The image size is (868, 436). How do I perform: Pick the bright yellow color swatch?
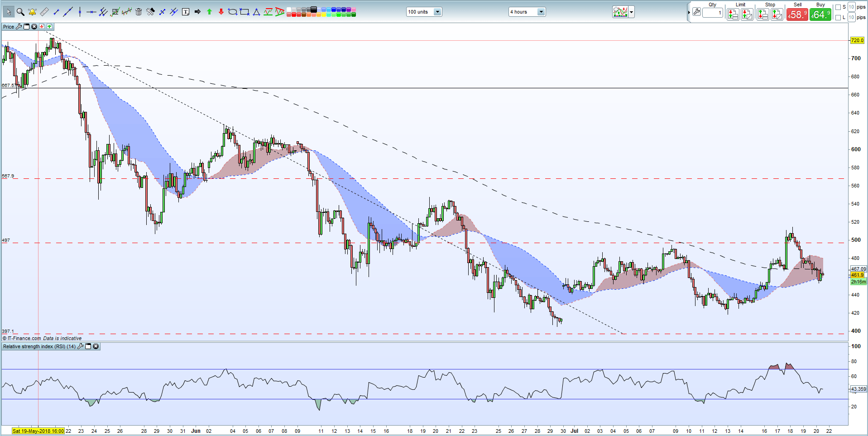[x=324, y=14]
